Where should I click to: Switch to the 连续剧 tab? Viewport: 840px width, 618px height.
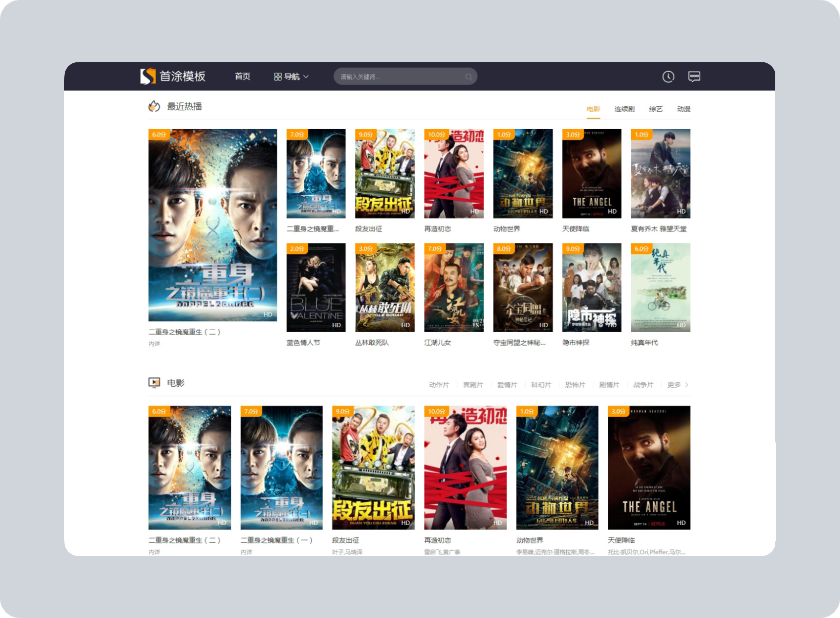(x=625, y=109)
